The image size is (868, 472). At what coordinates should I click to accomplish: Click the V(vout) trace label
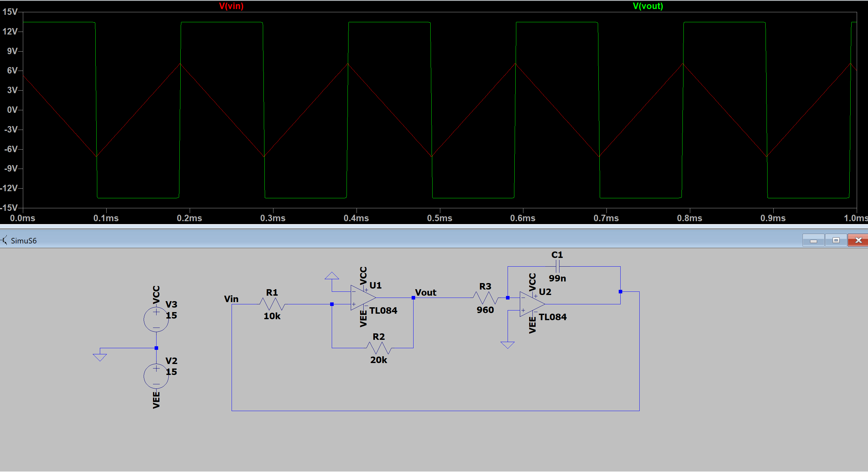(x=648, y=6)
